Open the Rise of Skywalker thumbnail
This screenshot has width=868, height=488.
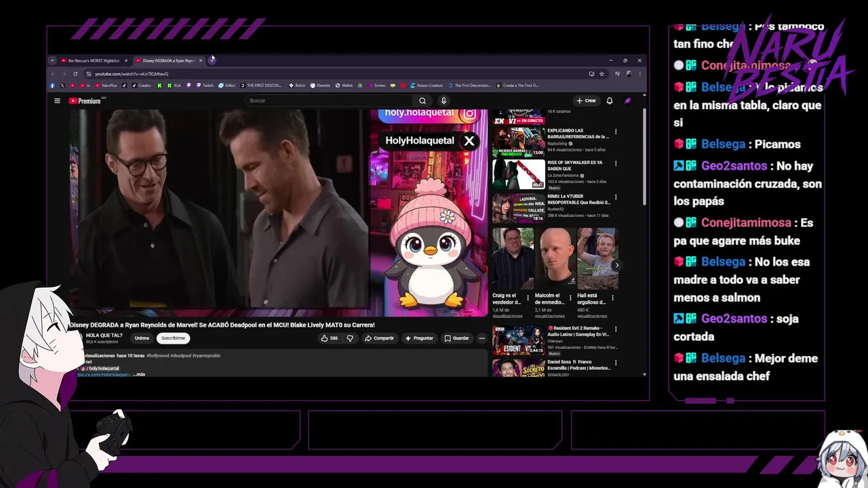coord(519,174)
